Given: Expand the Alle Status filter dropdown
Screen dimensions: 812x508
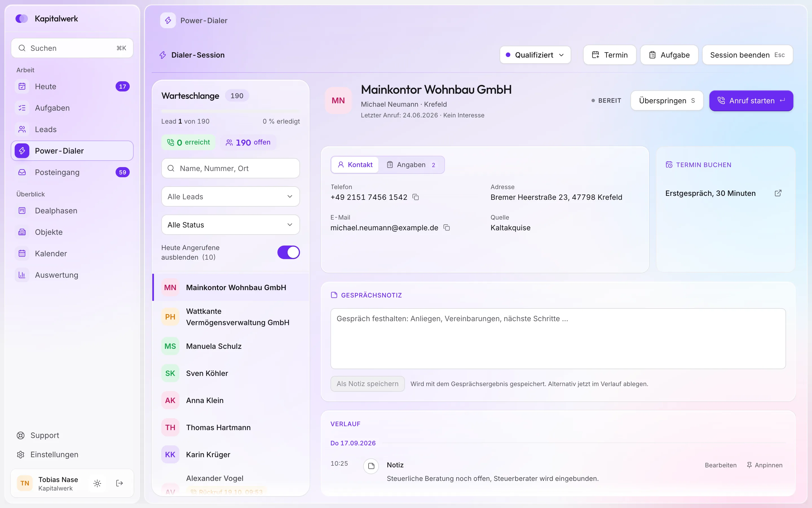Looking at the screenshot, I should point(231,225).
